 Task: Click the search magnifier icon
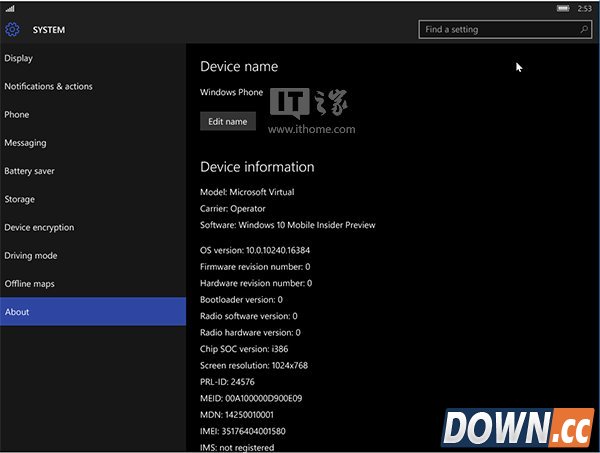(x=583, y=30)
